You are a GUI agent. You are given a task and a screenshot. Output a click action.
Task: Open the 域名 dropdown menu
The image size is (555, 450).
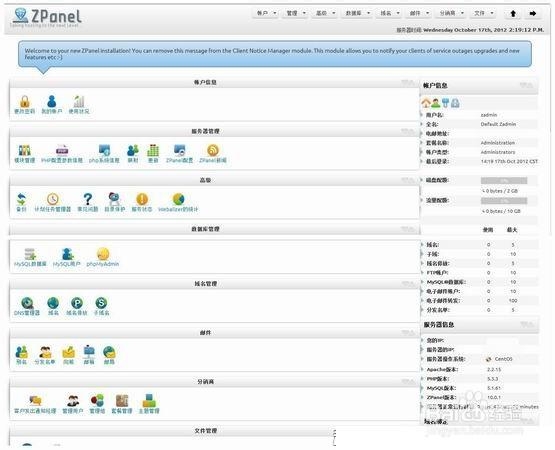pos(389,13)
